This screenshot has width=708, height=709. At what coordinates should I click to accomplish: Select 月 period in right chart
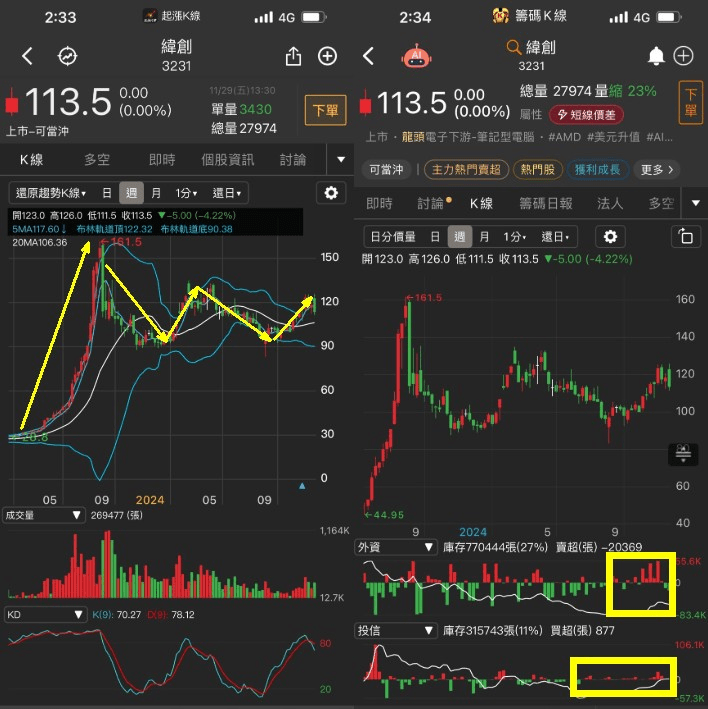click(x=484, y=236)
